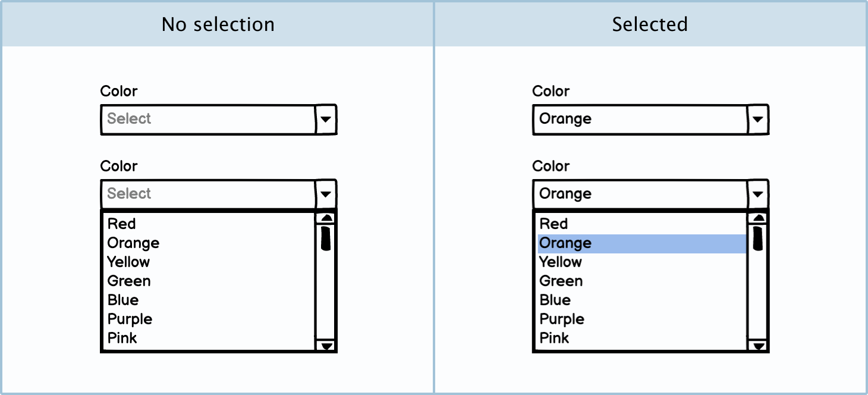Click the scrollbar thumb in right list
This screenshot has width=868, height=395.
point(757,237)
